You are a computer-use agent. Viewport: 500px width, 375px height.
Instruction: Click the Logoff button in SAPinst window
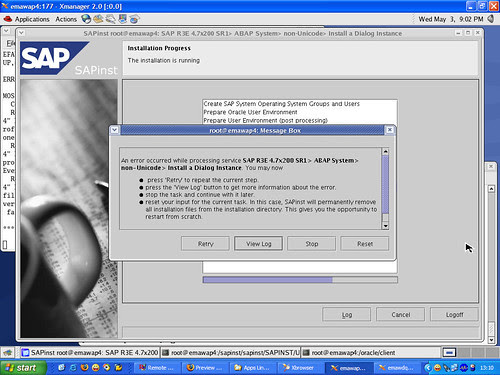pyautogui.click(x=454, y=314)
